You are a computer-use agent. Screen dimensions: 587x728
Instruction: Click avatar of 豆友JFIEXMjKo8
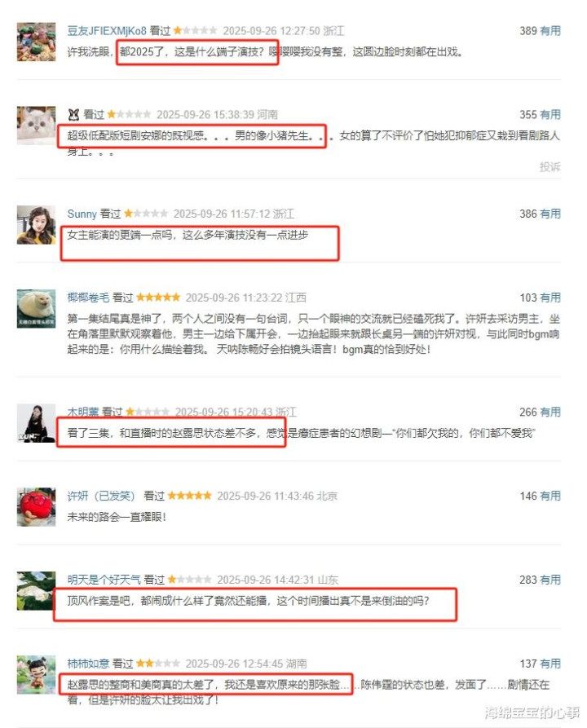[x=36, y=42]
